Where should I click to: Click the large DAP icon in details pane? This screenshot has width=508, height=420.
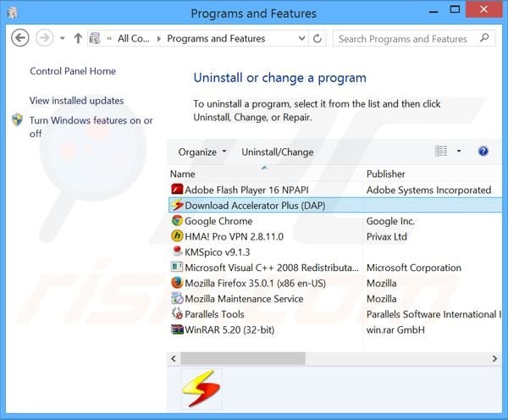coord(202,389)
